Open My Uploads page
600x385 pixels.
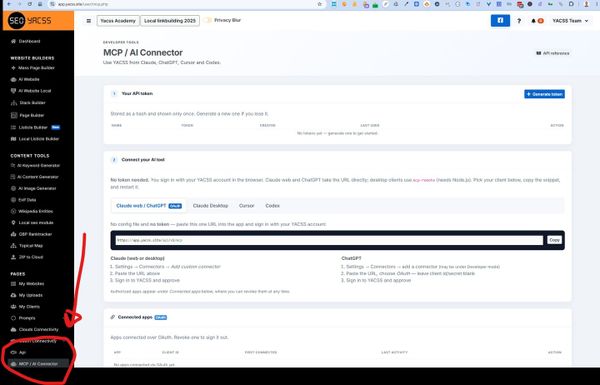pos(26,295)
